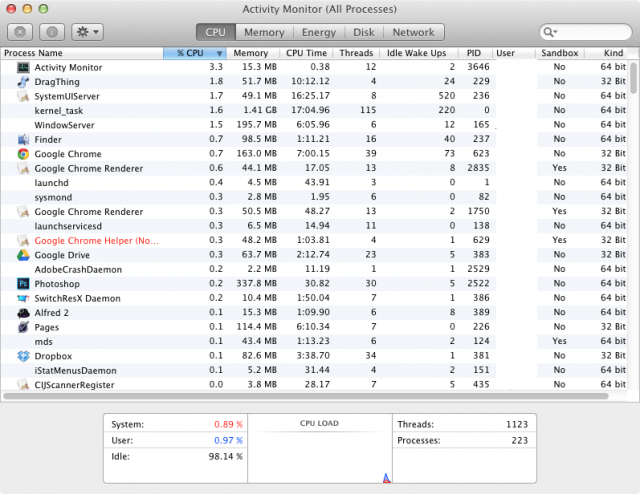640x494 pixels.
Task: Click the Idle 98.14 % value
Action: tap(226, 456)
